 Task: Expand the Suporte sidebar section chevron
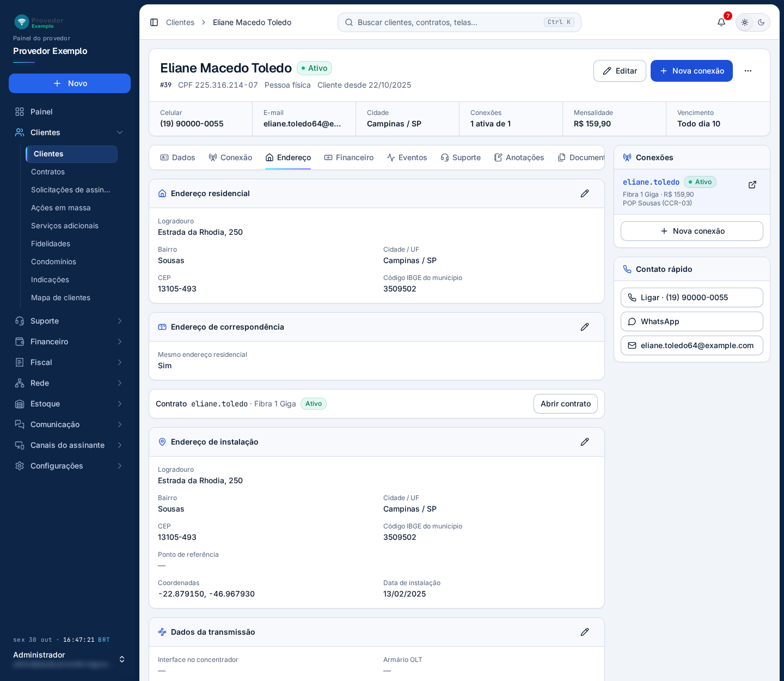[120, 321]
